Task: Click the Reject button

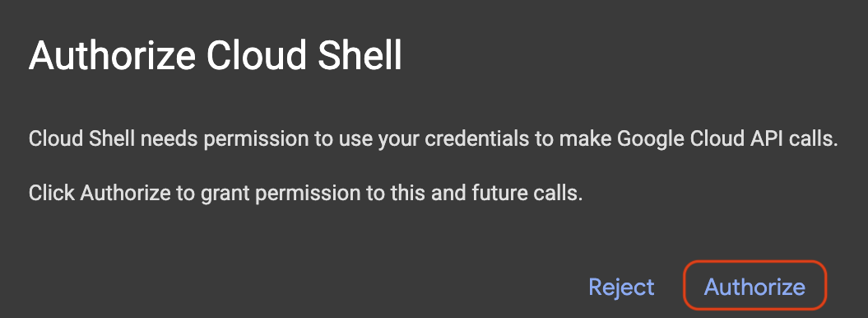Action: 621,287
